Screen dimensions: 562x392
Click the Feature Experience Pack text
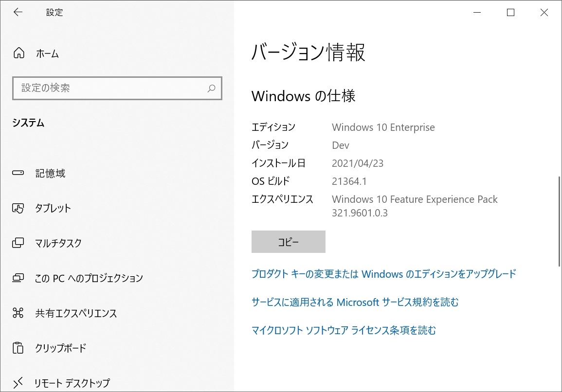click(x=415, y=199)
